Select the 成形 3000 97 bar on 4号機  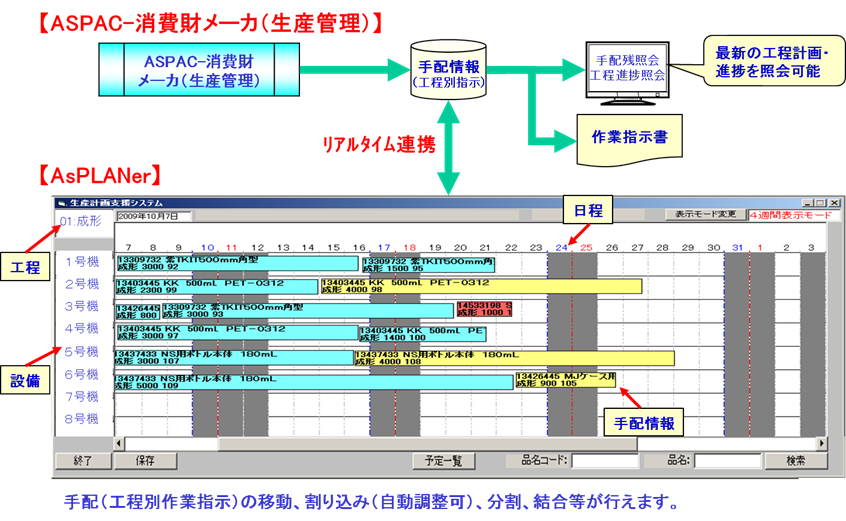point(237,332)
